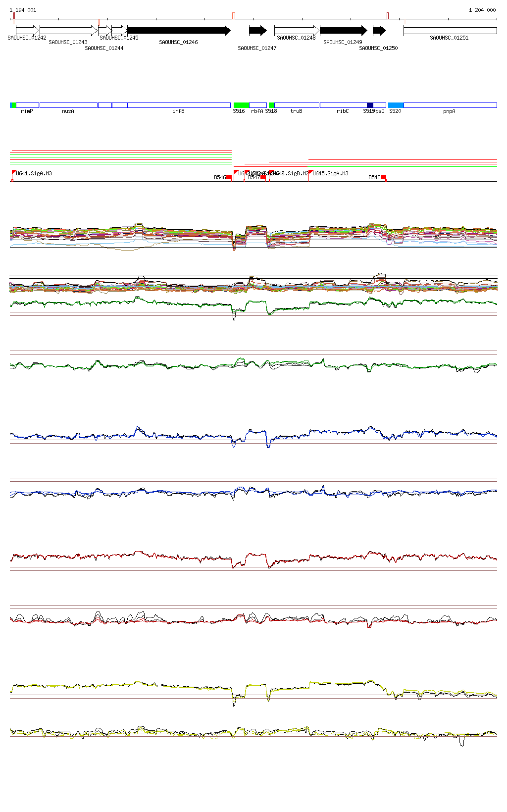Select the light blue S520 segment

(396, 105)
